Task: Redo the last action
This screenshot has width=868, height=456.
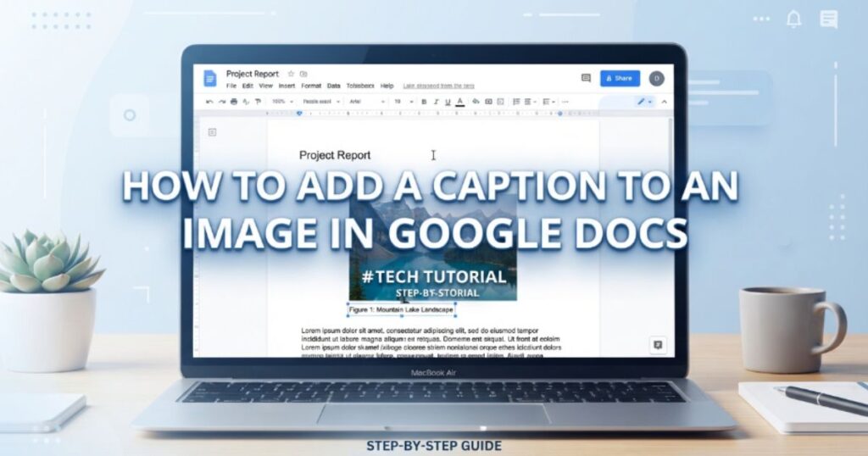Action: tap(221, 102)
